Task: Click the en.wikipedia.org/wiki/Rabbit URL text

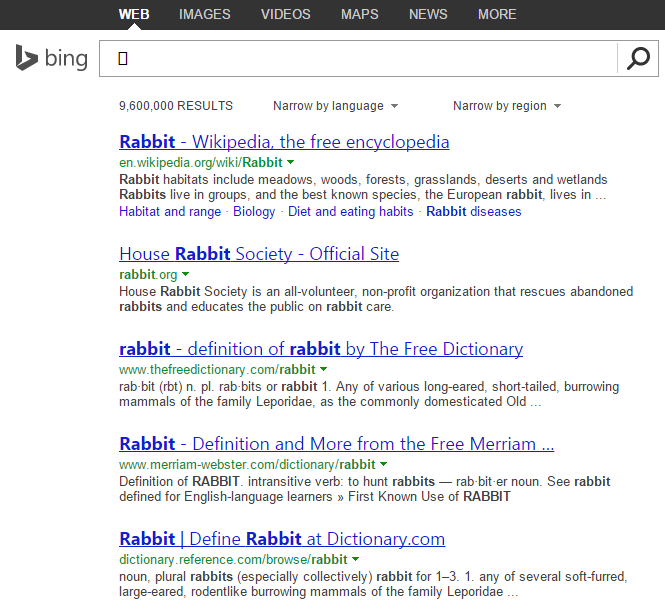Action: 201,162
